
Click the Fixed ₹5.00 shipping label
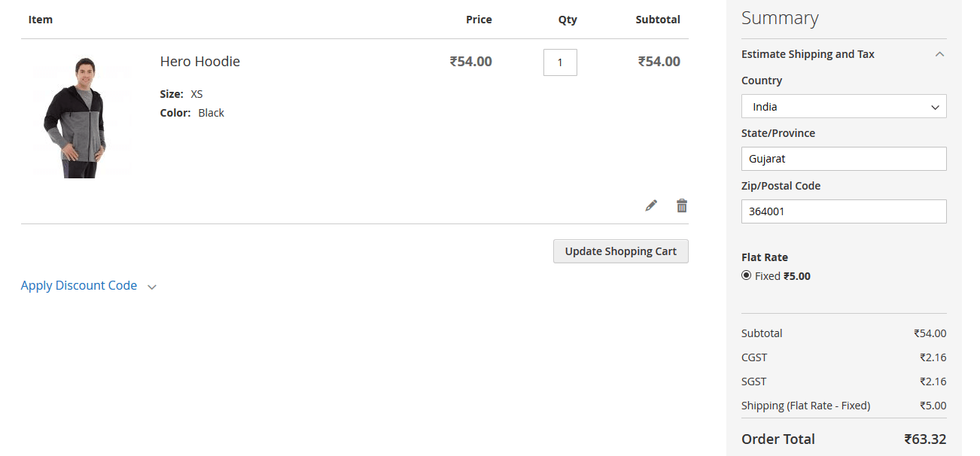(x=783, y=276)
